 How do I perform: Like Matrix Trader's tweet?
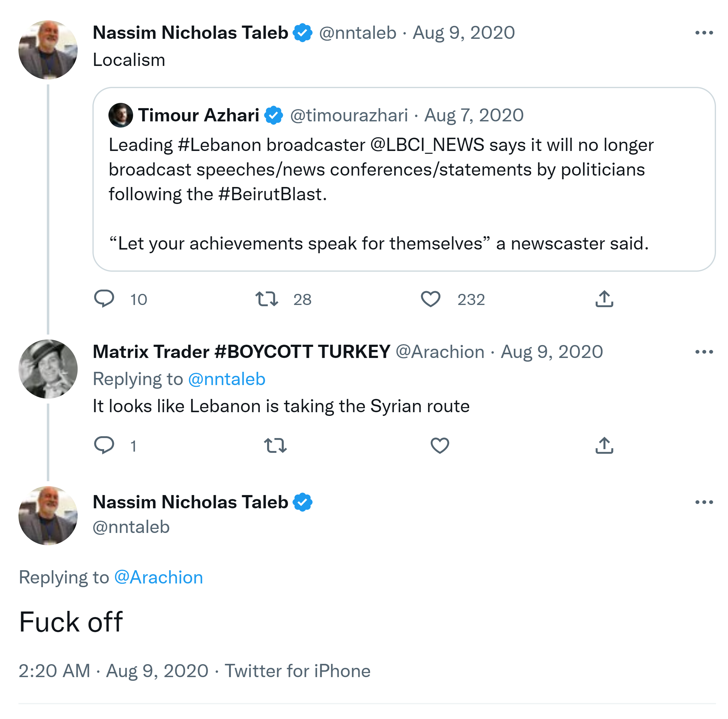(x=439, y=445)
